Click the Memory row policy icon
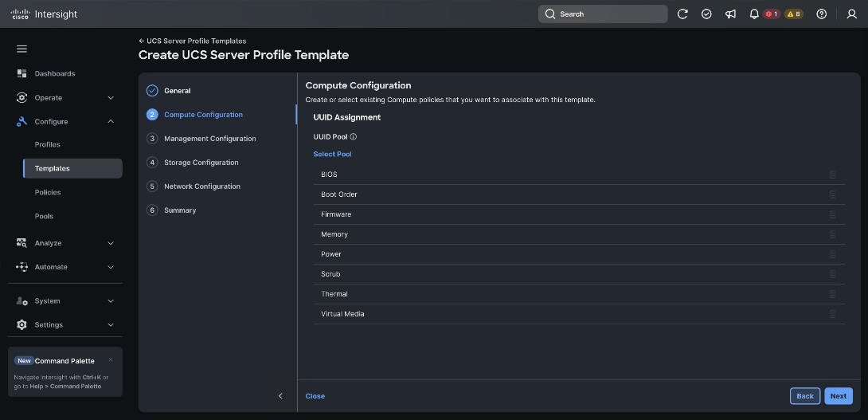Viewport: 868px width, 420px height. [x=832, y=234]
